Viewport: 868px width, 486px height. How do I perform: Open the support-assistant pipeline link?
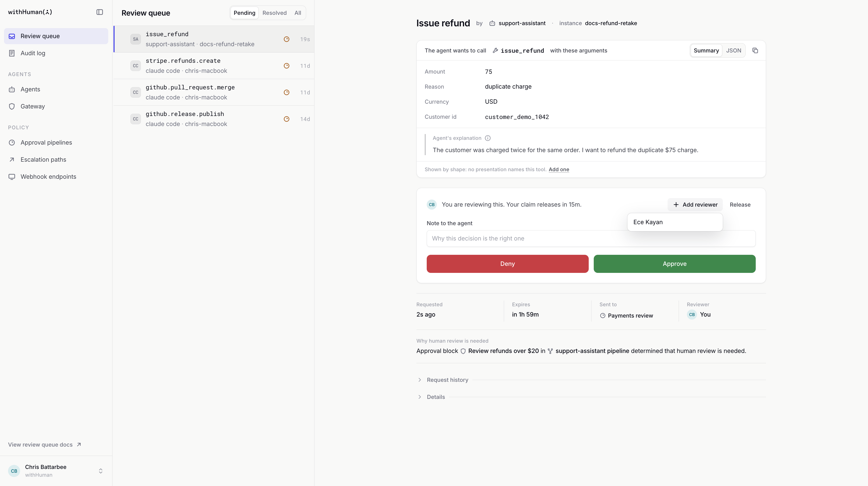[x=588, y=351]
